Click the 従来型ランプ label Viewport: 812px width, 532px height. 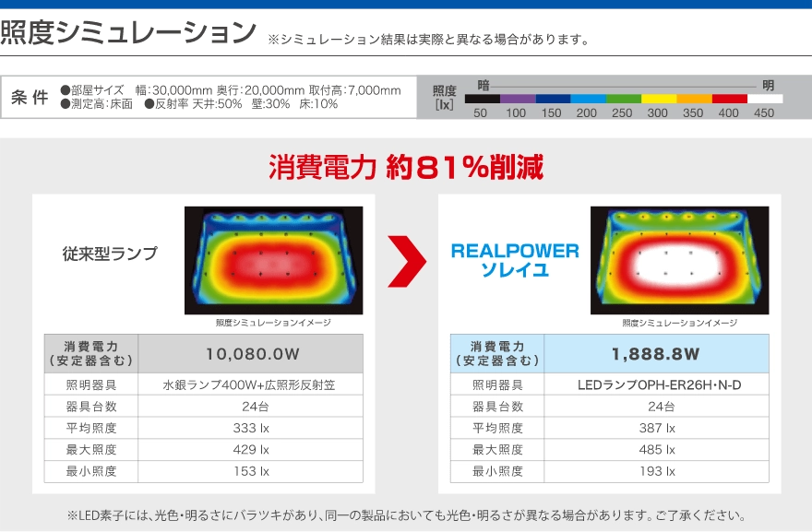tap(110, 254)
